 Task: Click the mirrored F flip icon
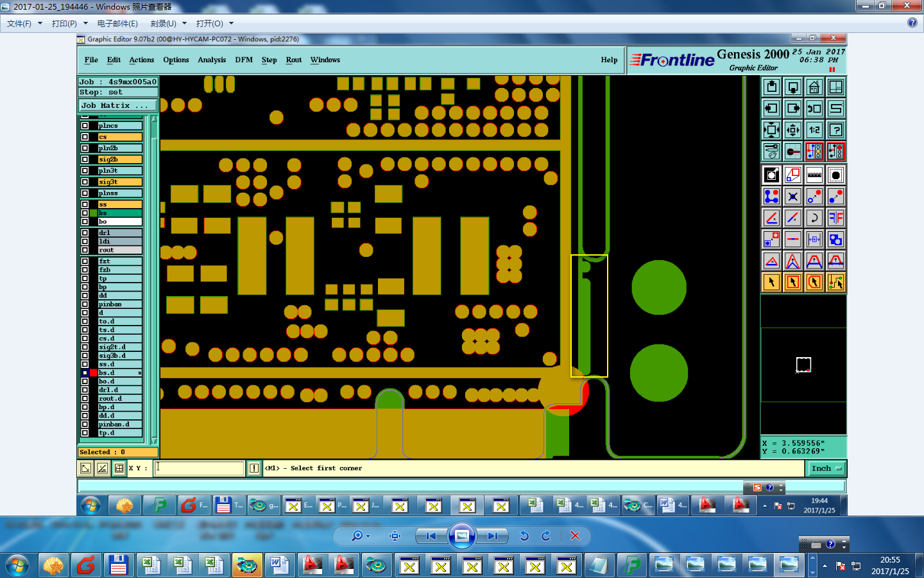(x=835, y=218)
